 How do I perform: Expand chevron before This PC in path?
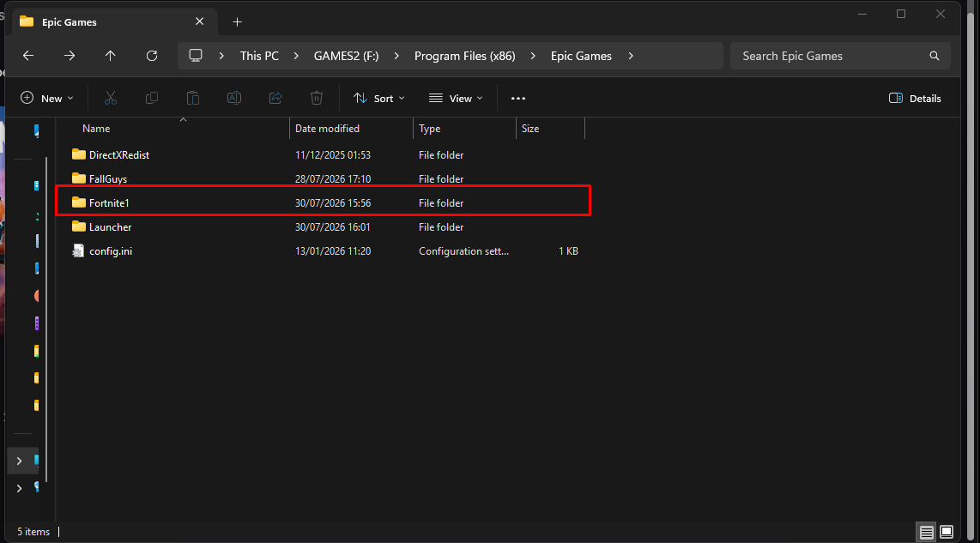(x=221, y=56)
